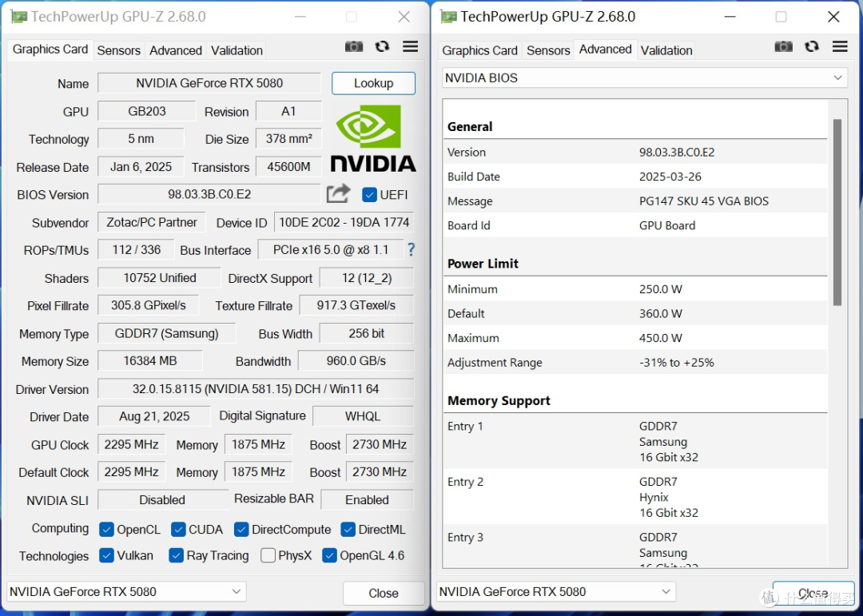The width and height of the screenshot is (863, 616).
Task: Open Graphics Card tab in left window
Action: pos(50,50)
